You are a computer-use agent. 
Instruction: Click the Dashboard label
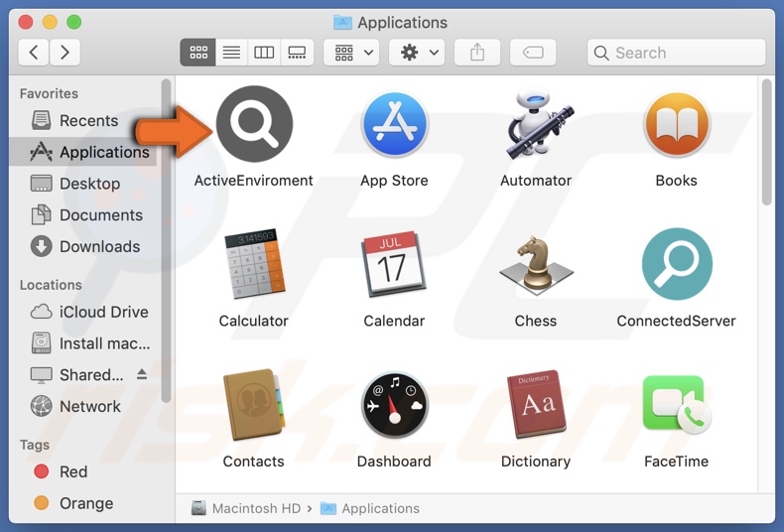tap(394, 462)
